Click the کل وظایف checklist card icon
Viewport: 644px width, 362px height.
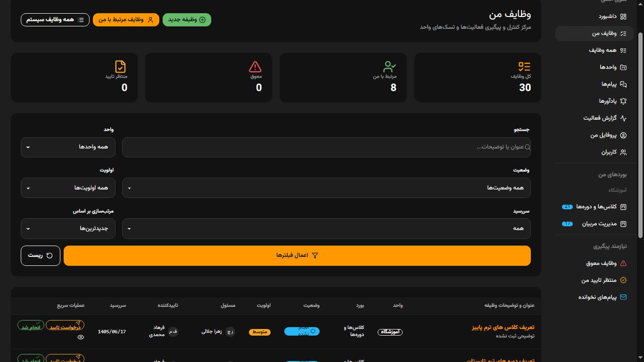pyautogui.click(x=525, y=66)
